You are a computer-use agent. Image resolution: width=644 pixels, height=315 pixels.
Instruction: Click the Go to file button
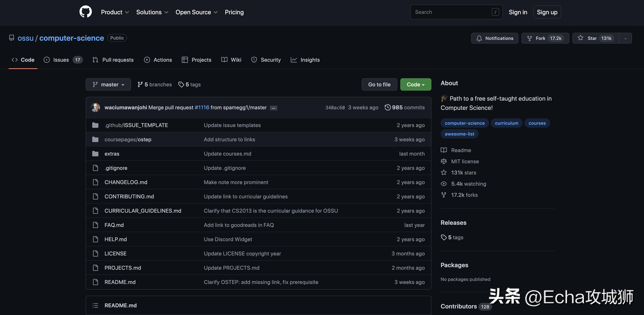[379, 84]
